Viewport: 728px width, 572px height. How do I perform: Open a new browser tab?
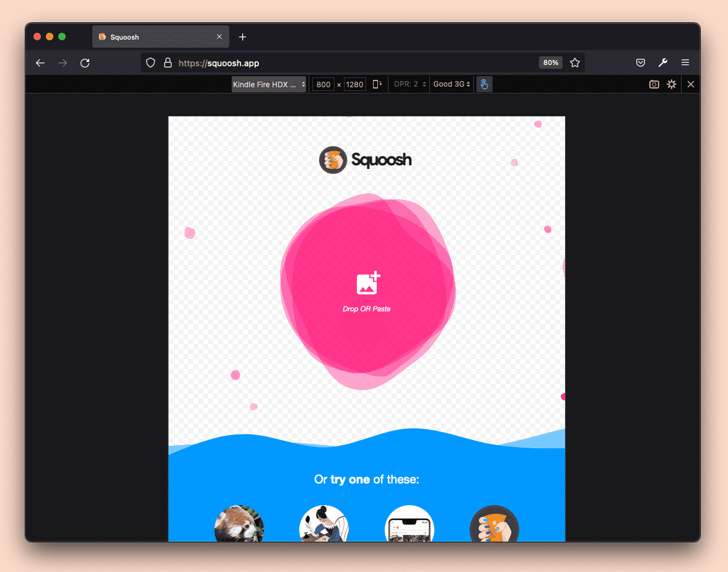242,37
